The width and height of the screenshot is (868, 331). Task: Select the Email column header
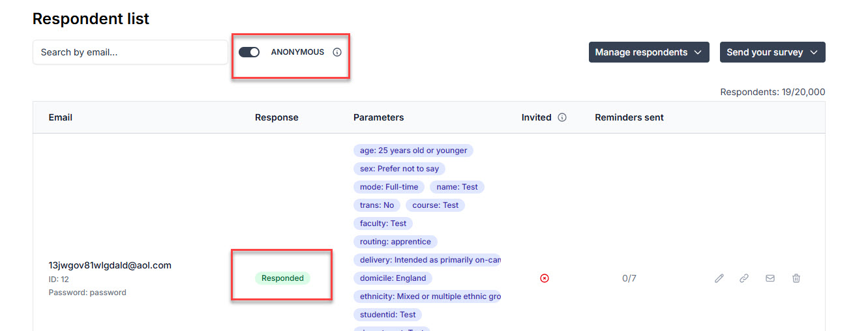point(61,118)
